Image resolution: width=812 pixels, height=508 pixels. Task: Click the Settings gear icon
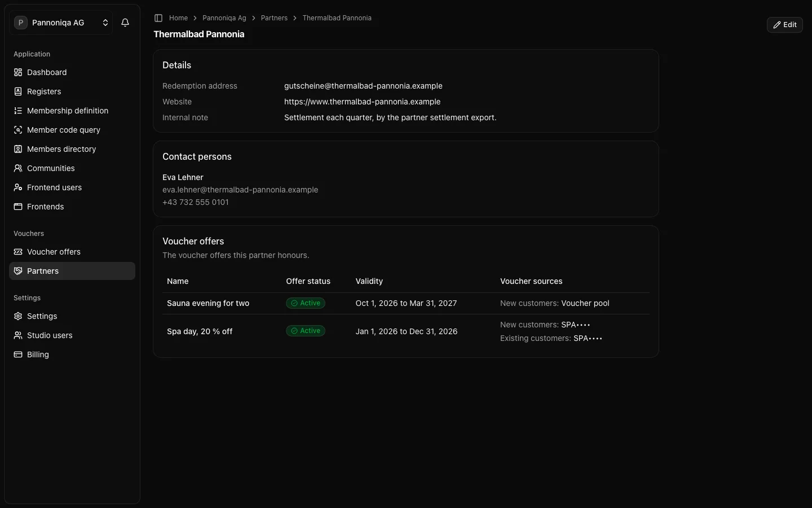[x=18, y=316]
